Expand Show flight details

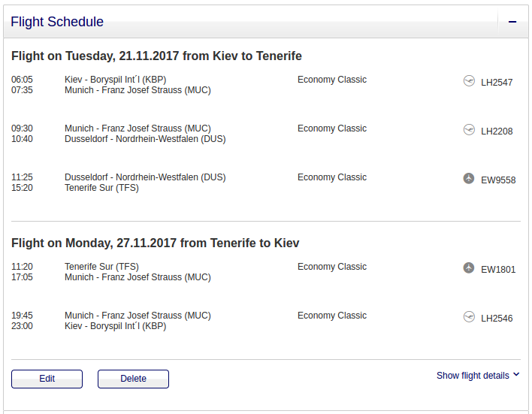[x=473, y=376]
